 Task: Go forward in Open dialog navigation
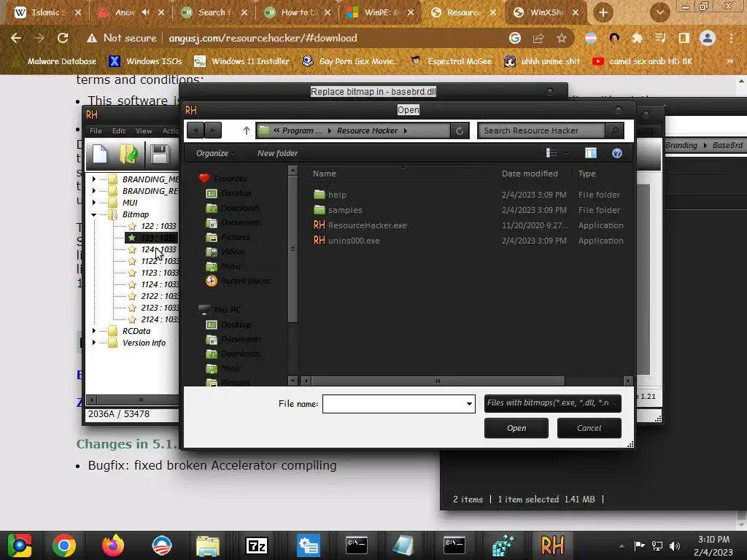pos(213,130)
